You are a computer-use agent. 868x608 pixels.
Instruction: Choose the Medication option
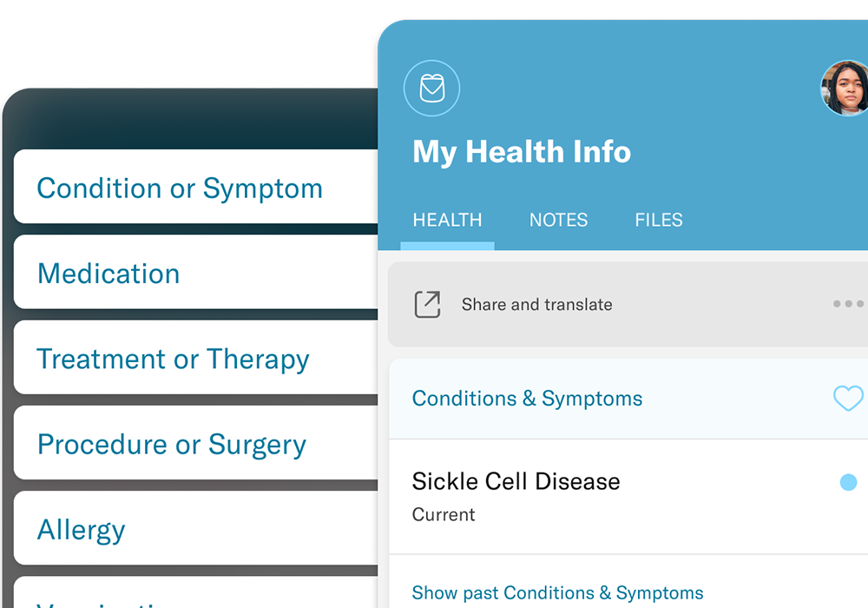point(108,274)
